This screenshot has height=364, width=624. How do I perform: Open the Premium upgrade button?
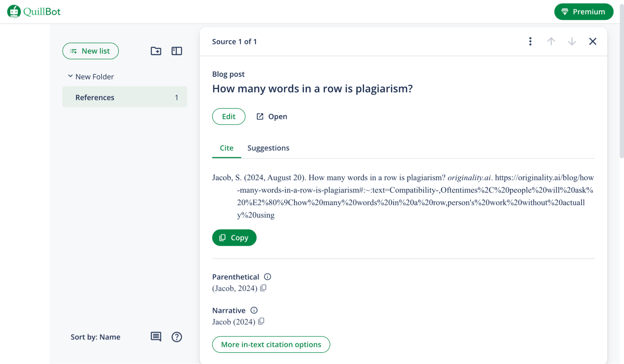pos(584,12)
